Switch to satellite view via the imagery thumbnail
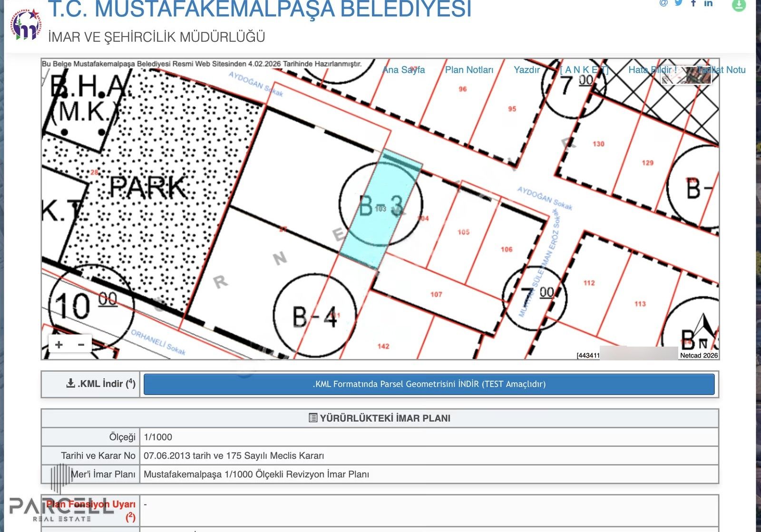This screenshot has width=761, height=532. [x=698, y=76]
